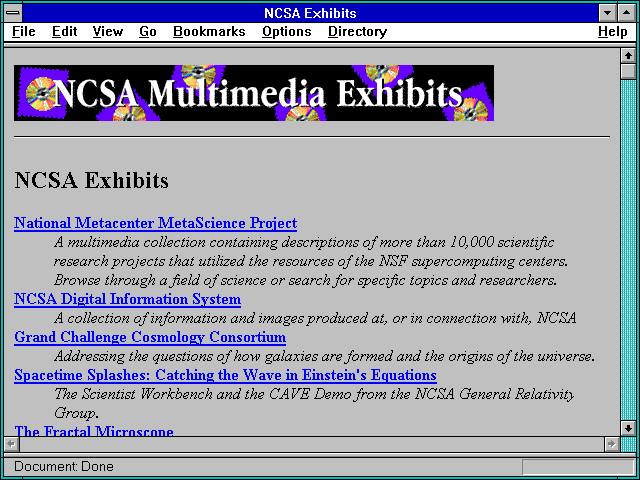
Task: Open the Go menu
Action: point(147,32)
